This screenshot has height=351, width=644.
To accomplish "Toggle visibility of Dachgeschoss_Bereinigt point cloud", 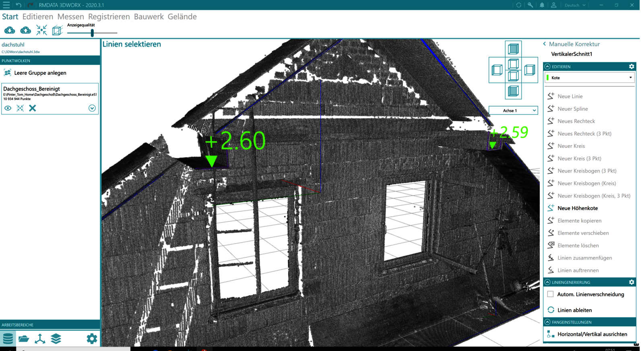I will pos(8,108).
